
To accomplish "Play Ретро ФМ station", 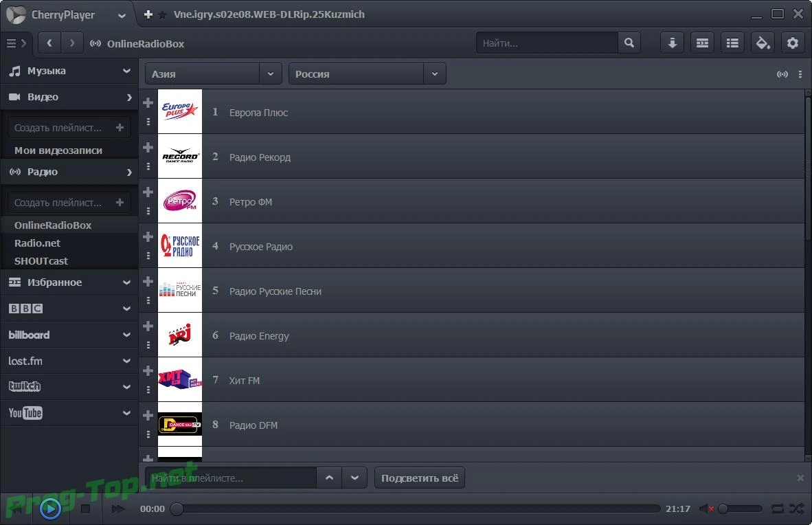I will tap(250, 201).
